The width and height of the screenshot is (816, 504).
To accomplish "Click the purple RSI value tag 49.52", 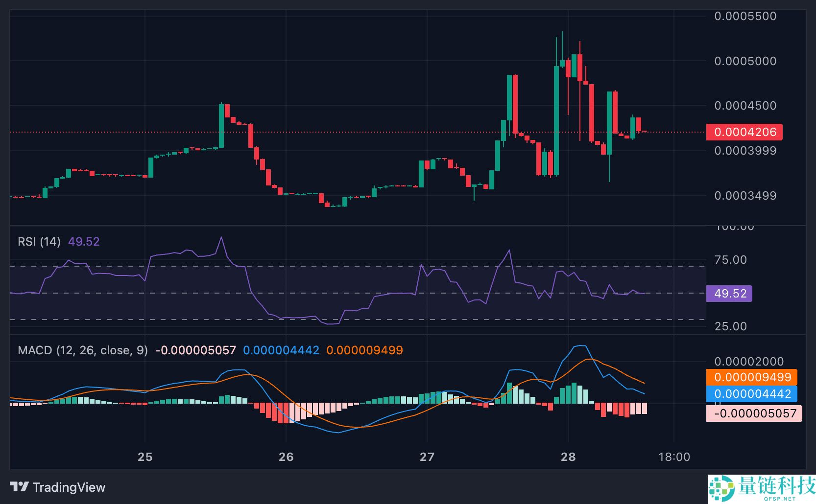I will 729,294.
